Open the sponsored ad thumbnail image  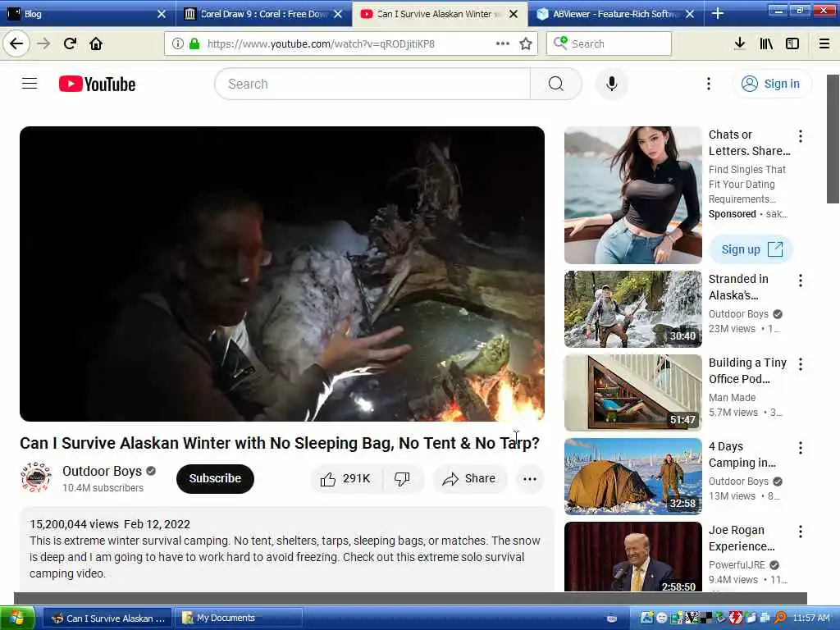[632, 195]
